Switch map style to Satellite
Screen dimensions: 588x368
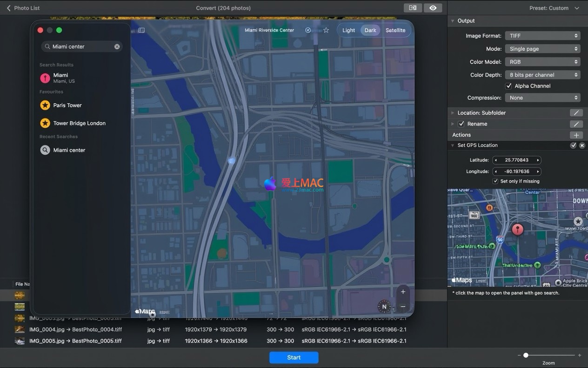[395, 30]
